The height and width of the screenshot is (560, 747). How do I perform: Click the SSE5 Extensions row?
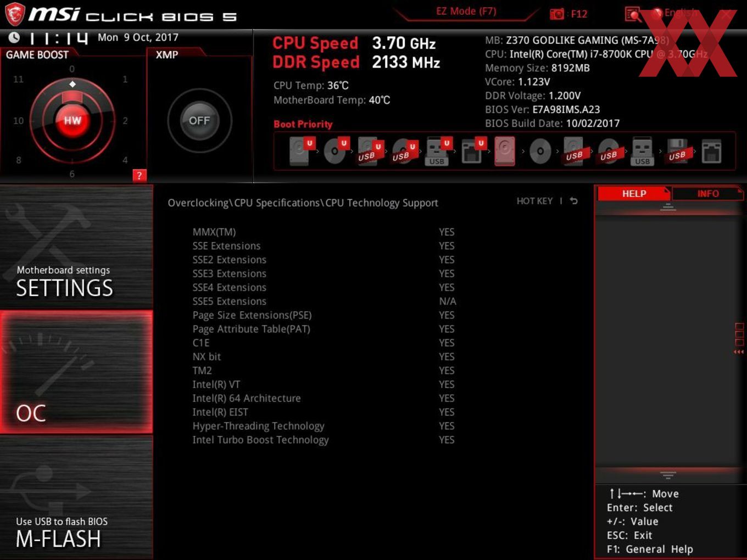(x=324, y=301)
